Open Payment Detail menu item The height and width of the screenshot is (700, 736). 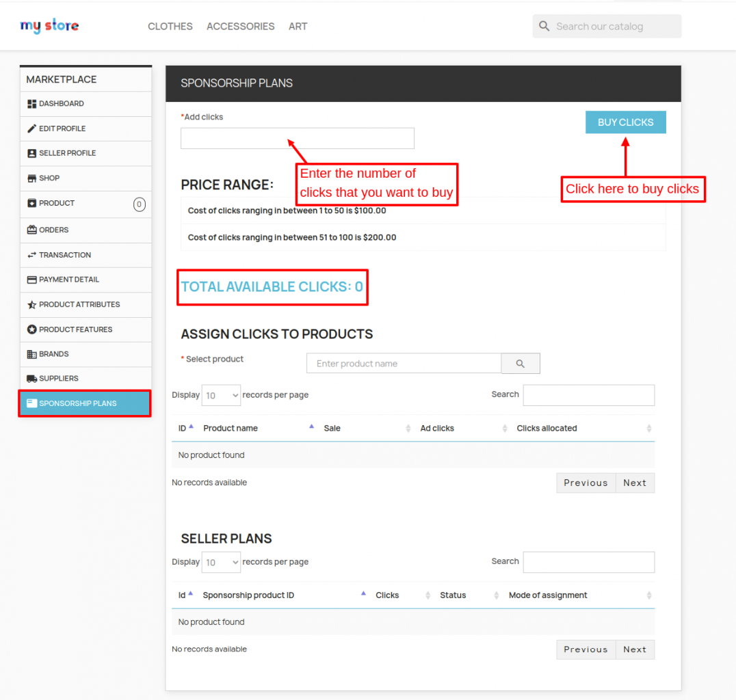click(86, 280)
